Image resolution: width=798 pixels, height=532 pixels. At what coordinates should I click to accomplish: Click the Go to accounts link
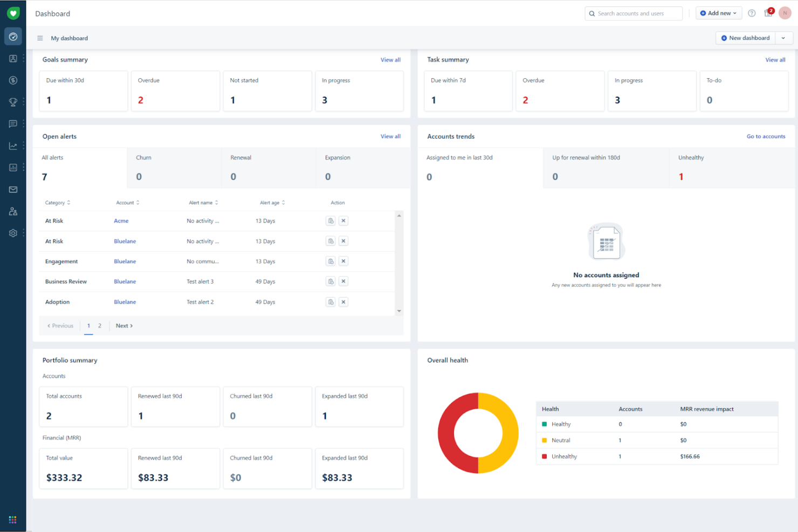(x=766, y=136)
